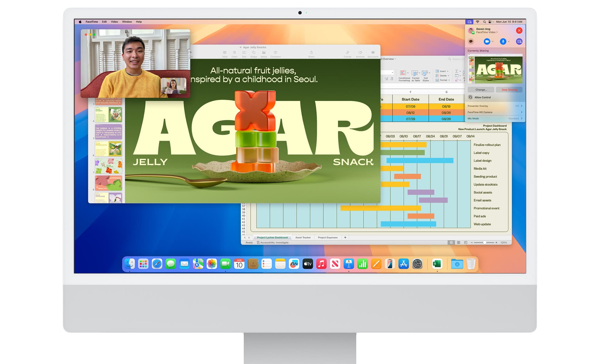Open Mic Mode options

click(495, 118)
